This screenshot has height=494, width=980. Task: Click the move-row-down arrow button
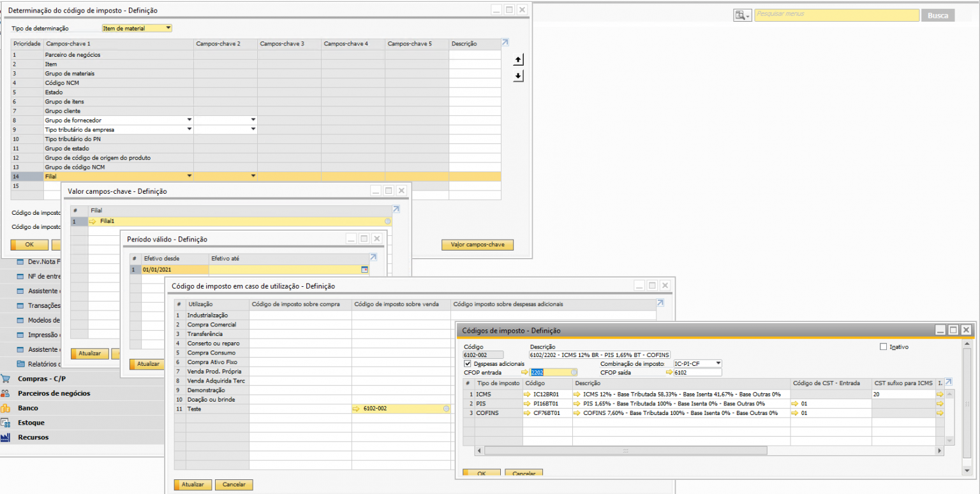coord(518,76)
